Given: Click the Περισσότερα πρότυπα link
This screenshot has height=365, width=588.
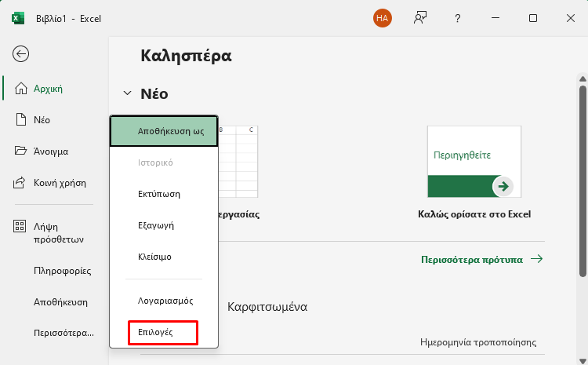Looking at the screenshot, I should (482, 260).
